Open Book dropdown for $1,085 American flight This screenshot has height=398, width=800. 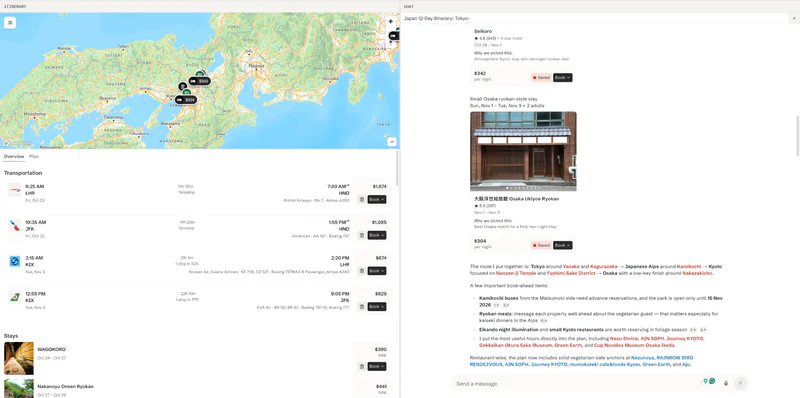(377, 235)
